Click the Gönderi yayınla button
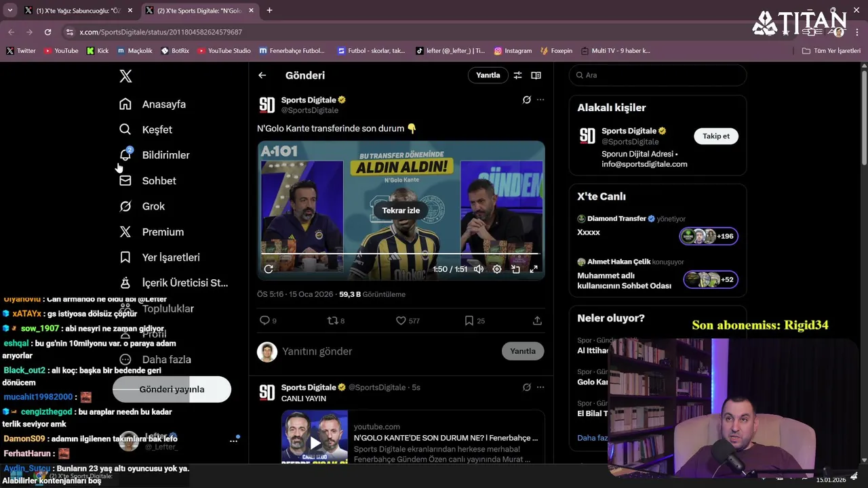 [172, 389]
